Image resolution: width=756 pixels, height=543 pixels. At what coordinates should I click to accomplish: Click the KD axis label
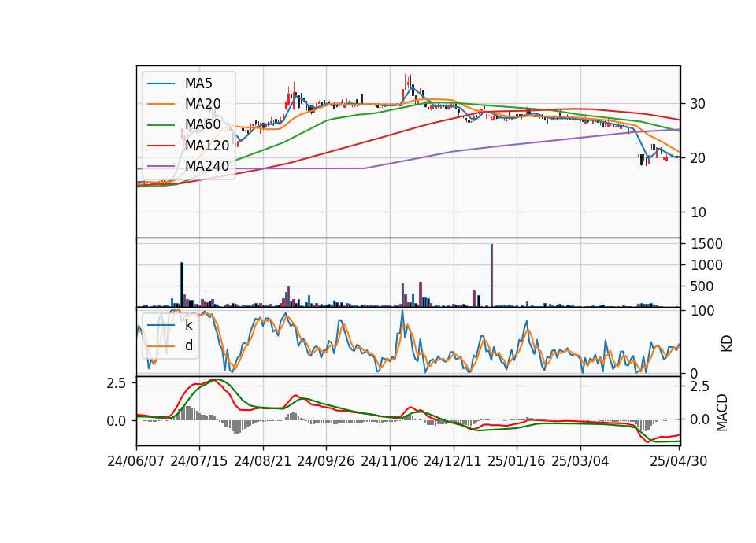tap(727, 344)
